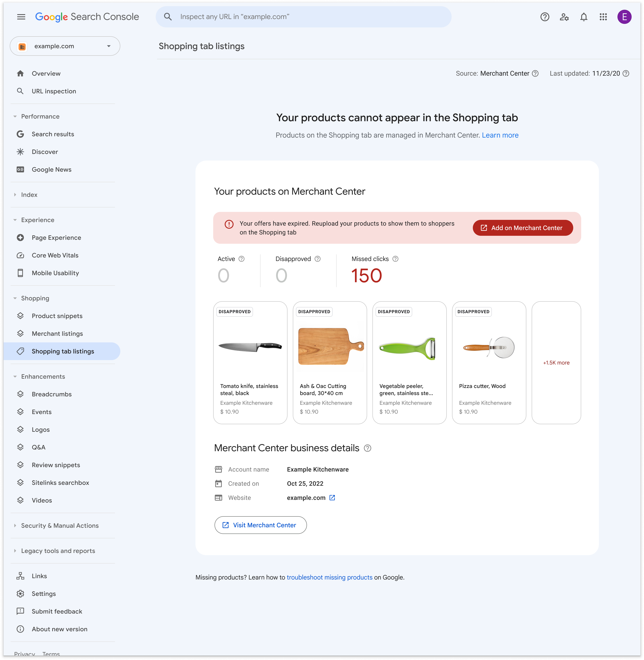
Task: Click the Sitelinks searchbox icon
Action: click(21, 482)
